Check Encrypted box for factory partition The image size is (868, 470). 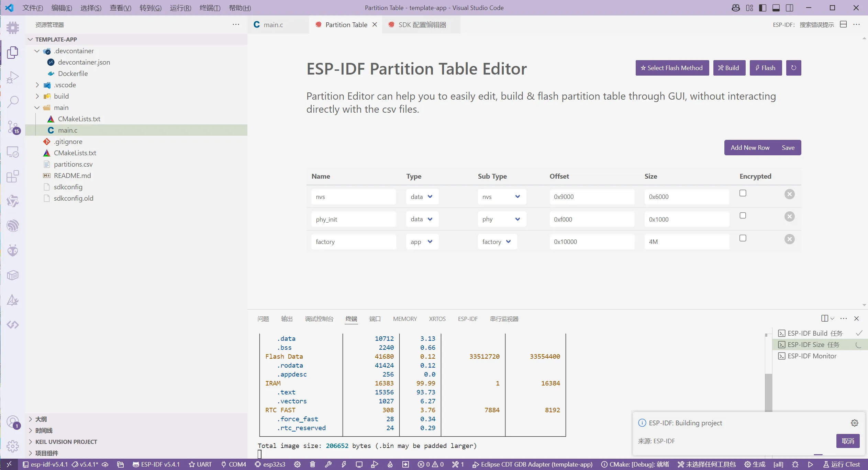pos(743,238)
